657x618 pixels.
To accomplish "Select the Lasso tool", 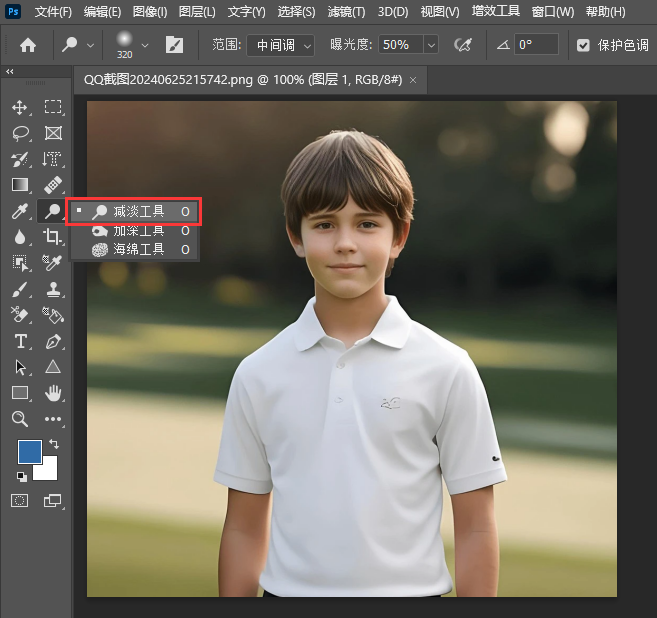I will coord(20,133).
